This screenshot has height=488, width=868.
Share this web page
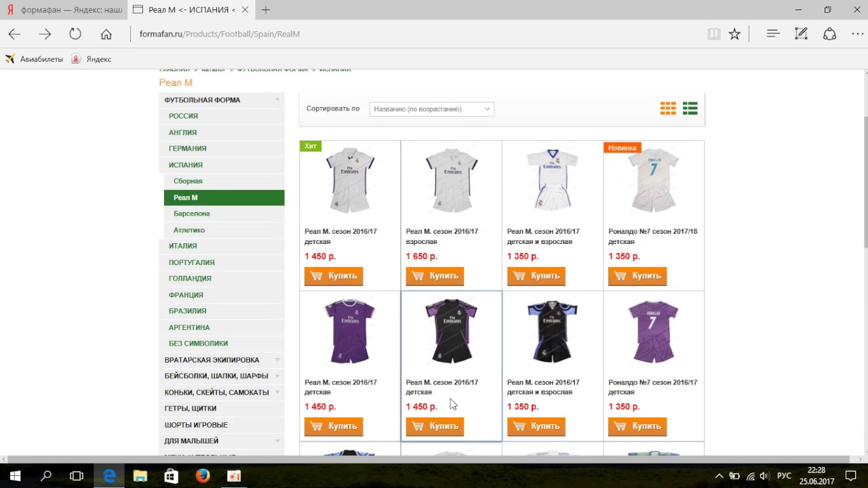(x=829, y=34)
